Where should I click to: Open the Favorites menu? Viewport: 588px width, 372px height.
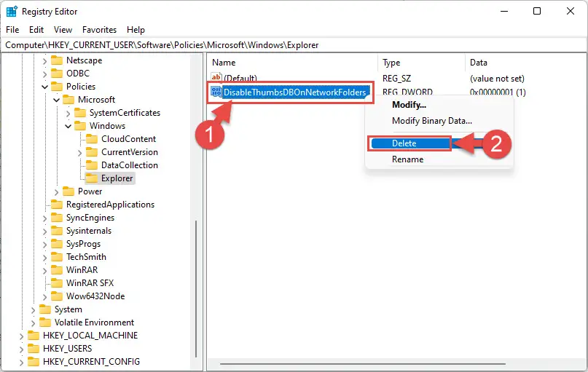[99, 30]
